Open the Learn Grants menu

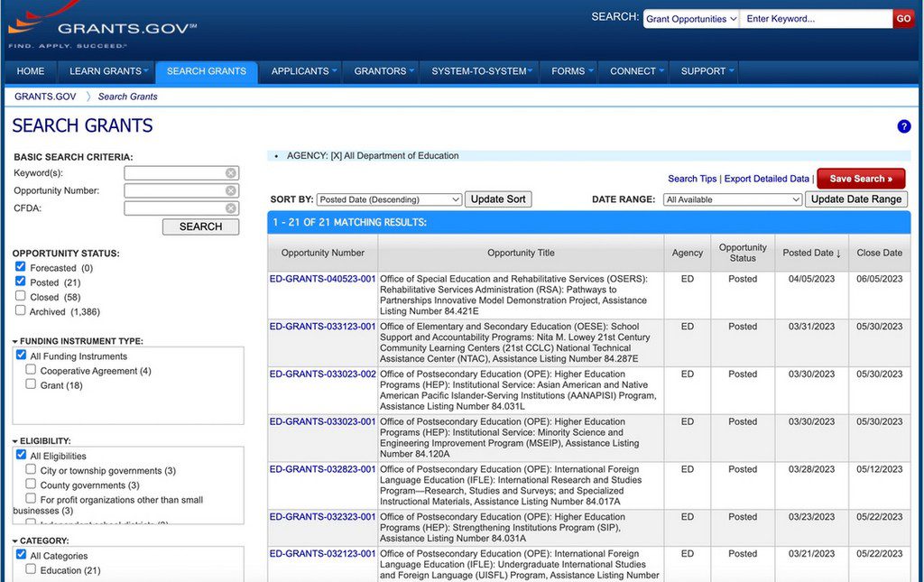106,71
